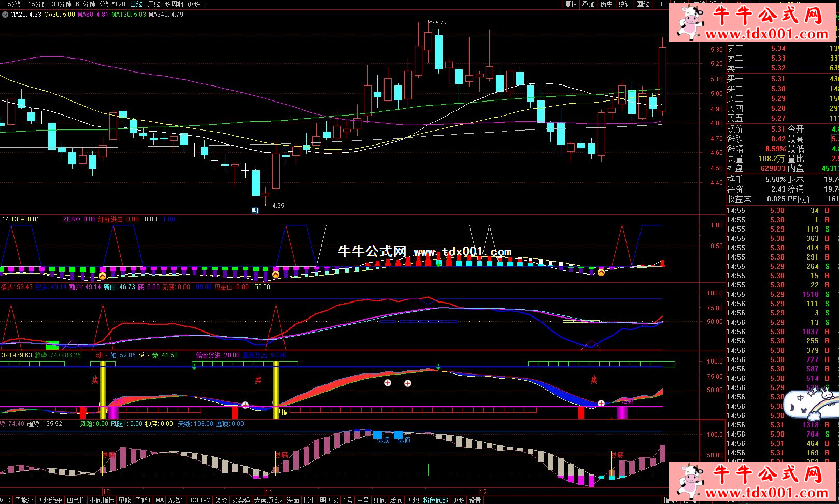This screenshot has width=839, height=504.
Task: Select the 笑脸 indicator tab
Action: [221, 500]
